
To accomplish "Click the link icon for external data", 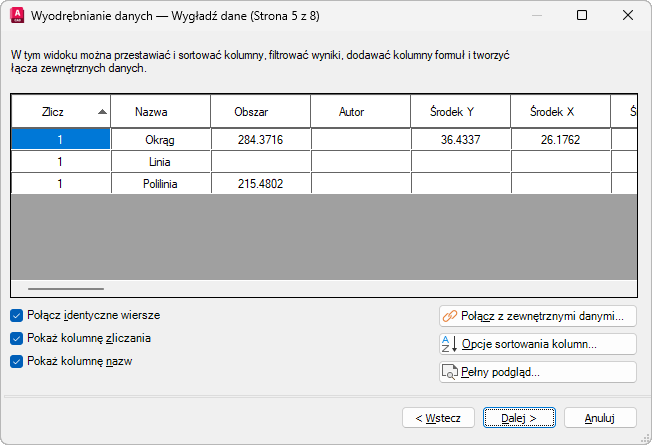I will (450, 316).
